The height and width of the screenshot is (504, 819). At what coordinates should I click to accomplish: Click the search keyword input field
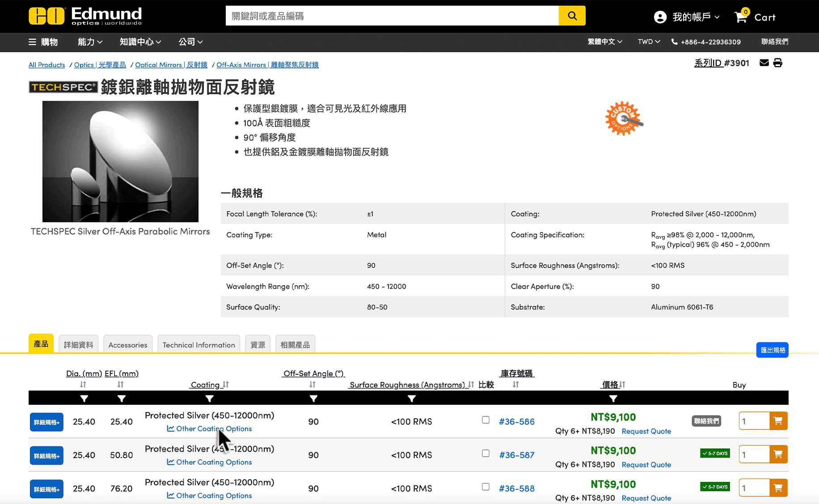392,16
